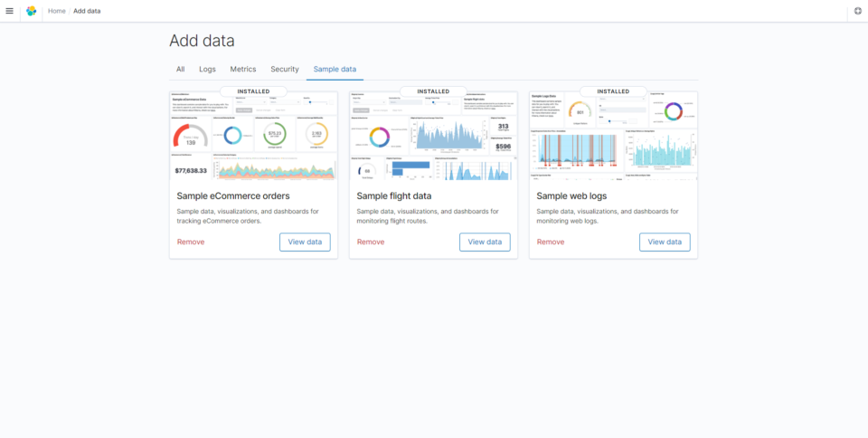The height and width of the screenshot is (438, 868).
Task: View data for Sample eCommerce orders
Action: coord(305,242)
